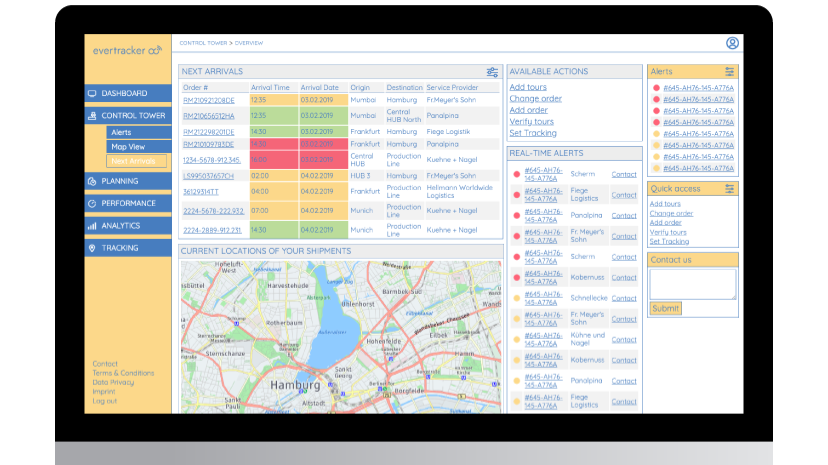
Task: Click the Dashboard monitor icon
Action: point(92,93)
